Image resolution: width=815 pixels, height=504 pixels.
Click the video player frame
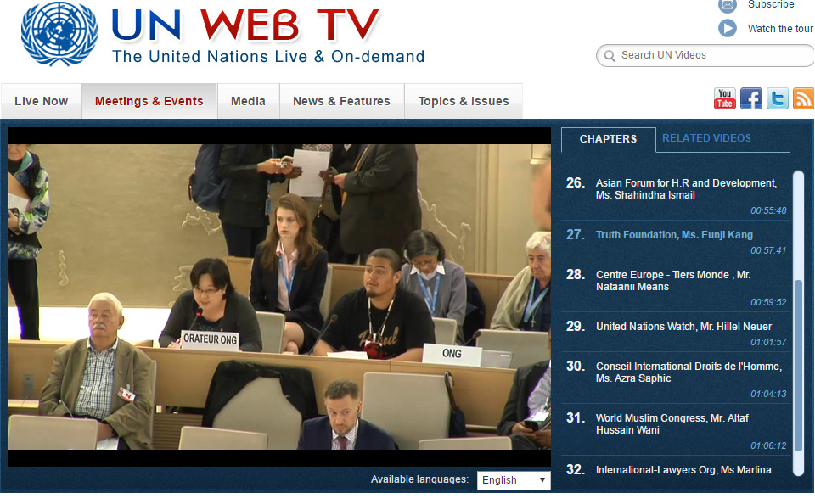(x=279, y=297)
